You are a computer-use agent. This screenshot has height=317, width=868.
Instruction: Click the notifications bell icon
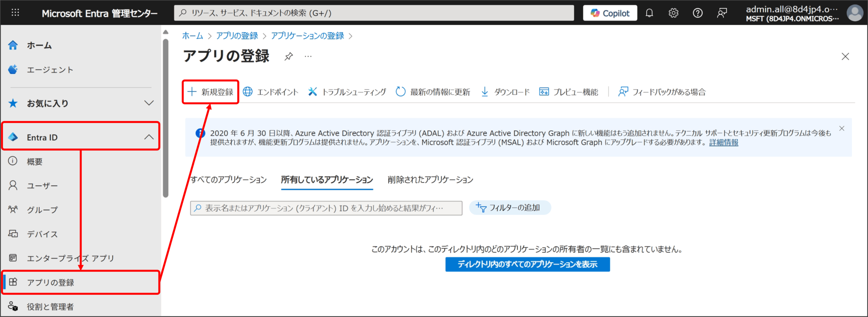pos(649,13)
